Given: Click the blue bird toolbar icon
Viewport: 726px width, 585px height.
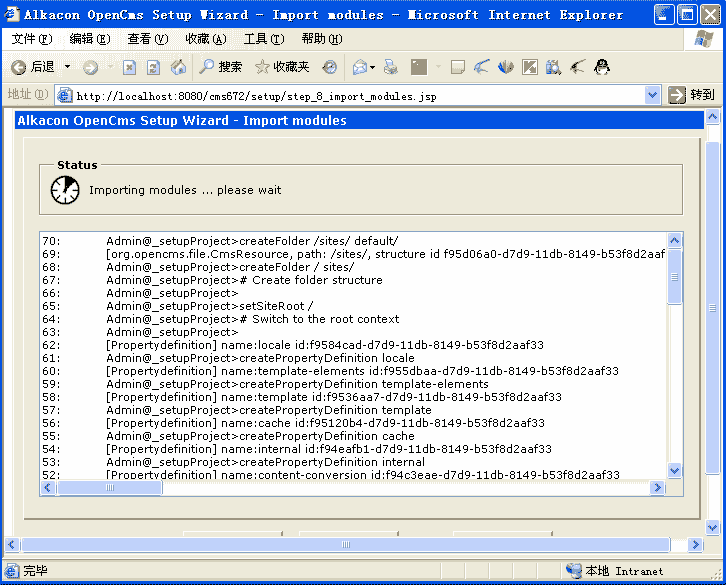Looking at the screenshot, I should (482, 68).
